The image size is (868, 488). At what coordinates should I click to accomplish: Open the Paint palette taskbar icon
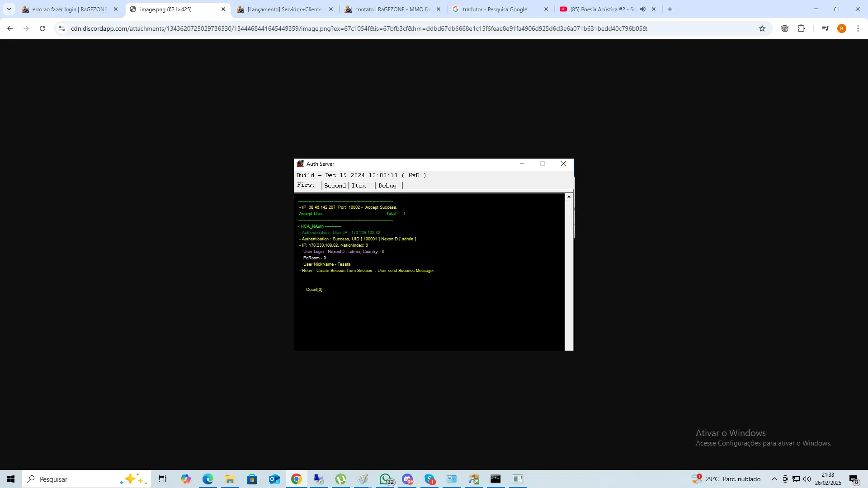(363, 479)
